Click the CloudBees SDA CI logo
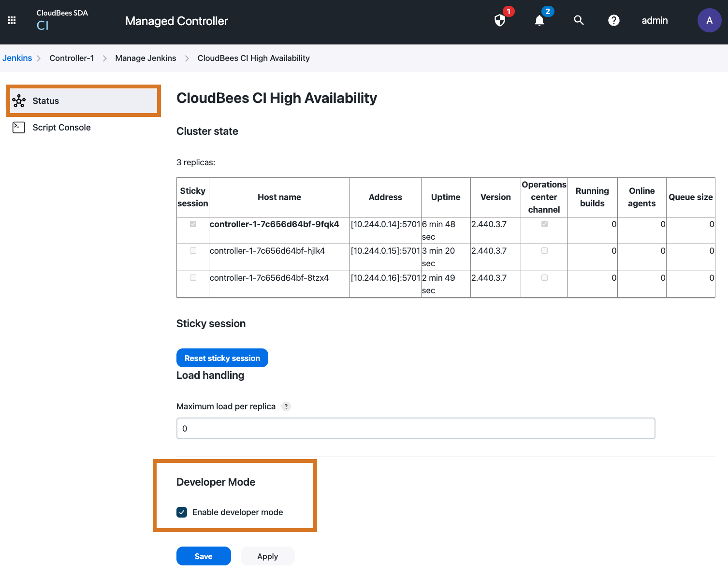 click(62, 20)
